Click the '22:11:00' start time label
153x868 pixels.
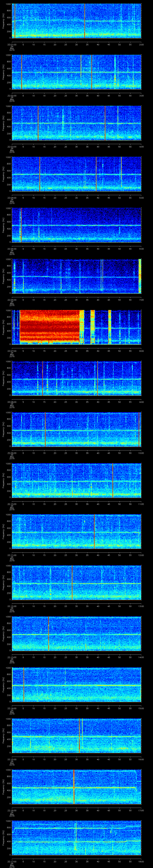pyautogui.click(x=12, y=555)
